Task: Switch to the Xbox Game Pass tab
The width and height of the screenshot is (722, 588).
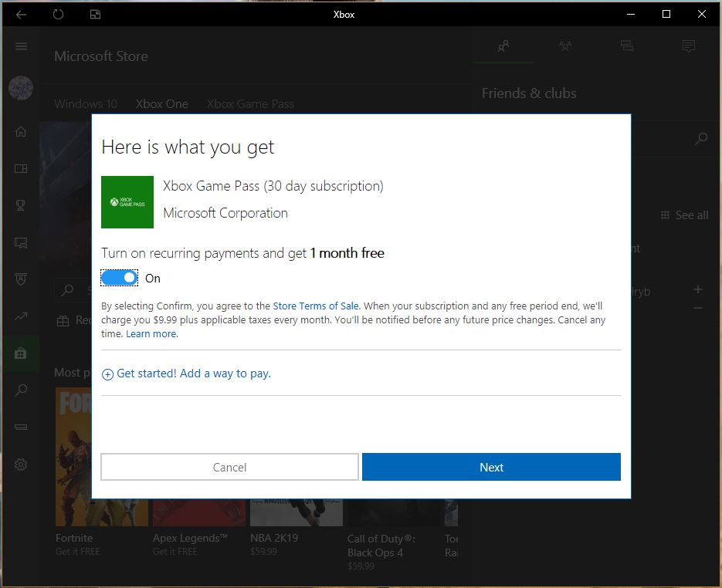Action: 250,103
